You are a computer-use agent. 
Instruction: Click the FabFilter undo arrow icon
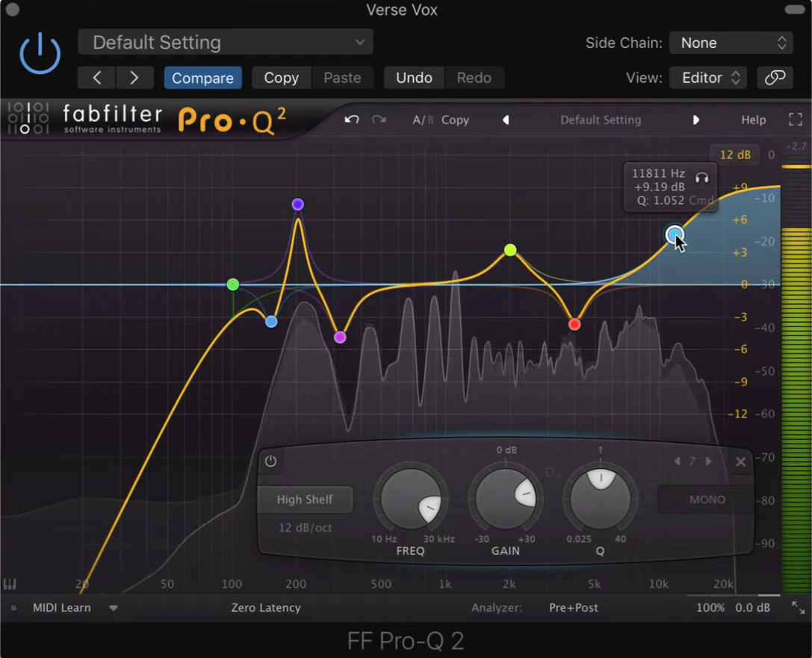click(x=352, y=120)
